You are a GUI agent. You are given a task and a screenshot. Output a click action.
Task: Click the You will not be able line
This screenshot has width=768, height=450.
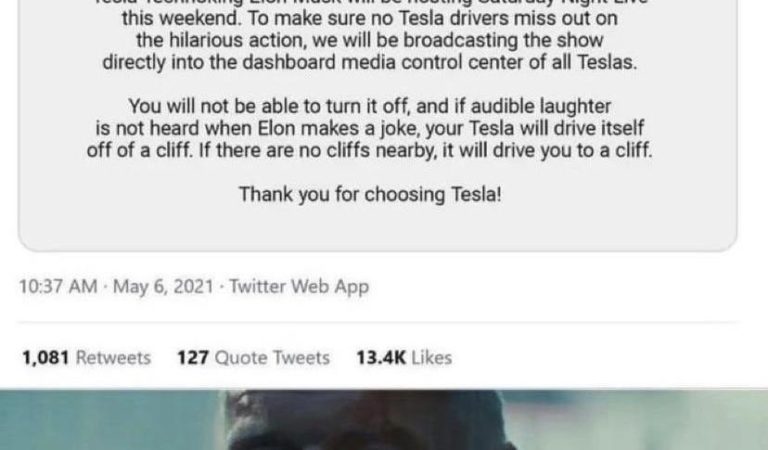[370, 106]
